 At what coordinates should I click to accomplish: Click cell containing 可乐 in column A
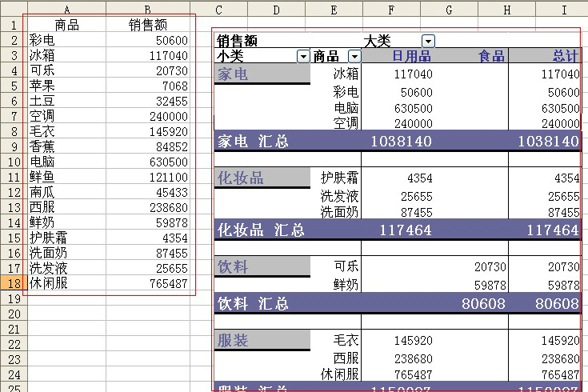66,70
